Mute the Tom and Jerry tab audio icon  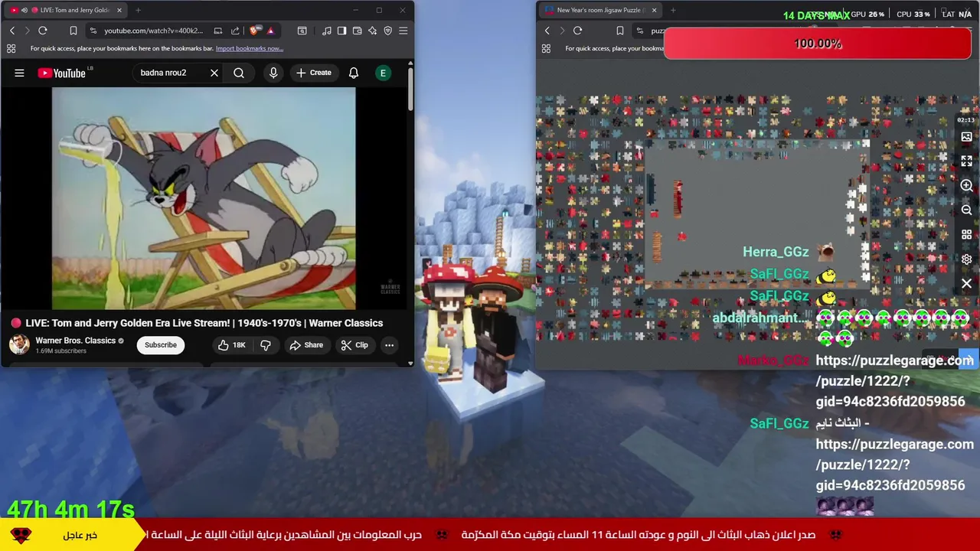point(24,10)
